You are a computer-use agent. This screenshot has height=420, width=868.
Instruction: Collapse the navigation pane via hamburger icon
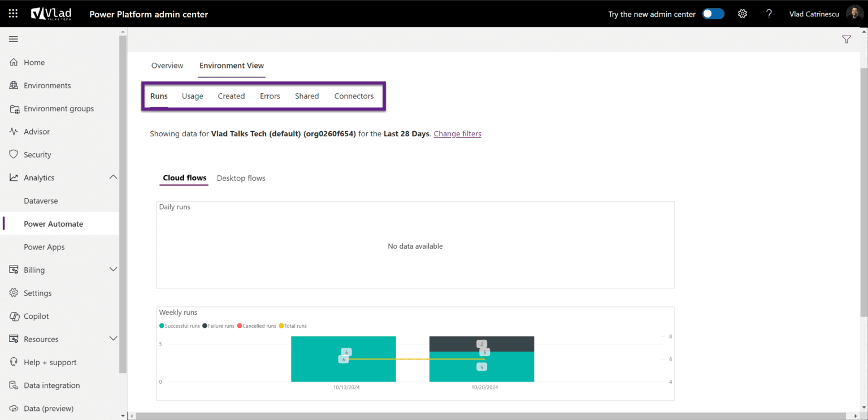pyautogui.click(x=13, y=39)
